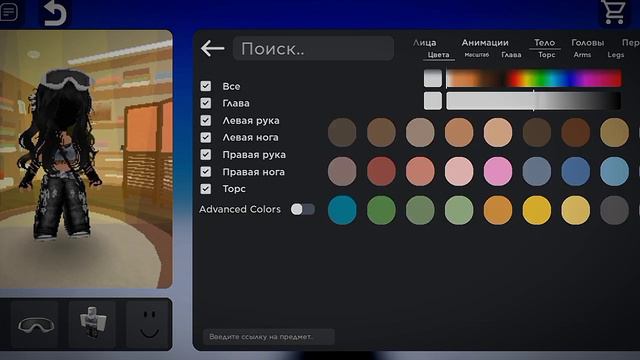Uncheck the Левая рука checkbox
The height and width of the screenshot is (360, 640).
click(206, 120)
